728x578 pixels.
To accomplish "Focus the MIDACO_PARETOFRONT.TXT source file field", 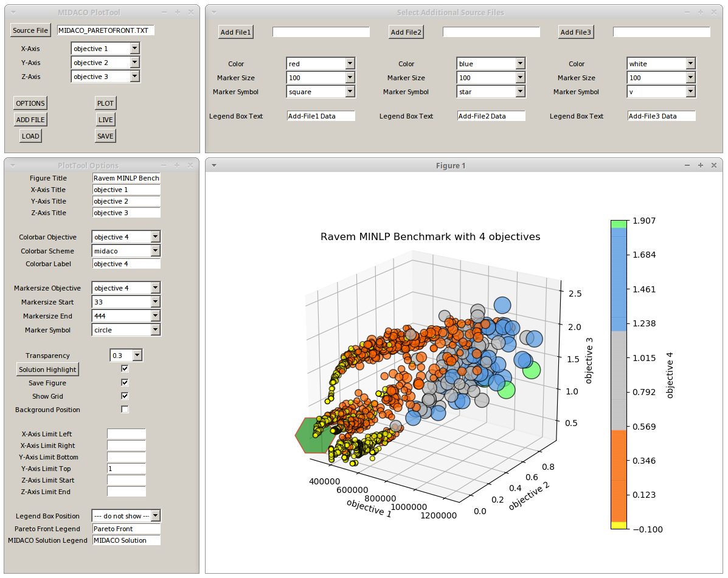I will pos(105,30).
